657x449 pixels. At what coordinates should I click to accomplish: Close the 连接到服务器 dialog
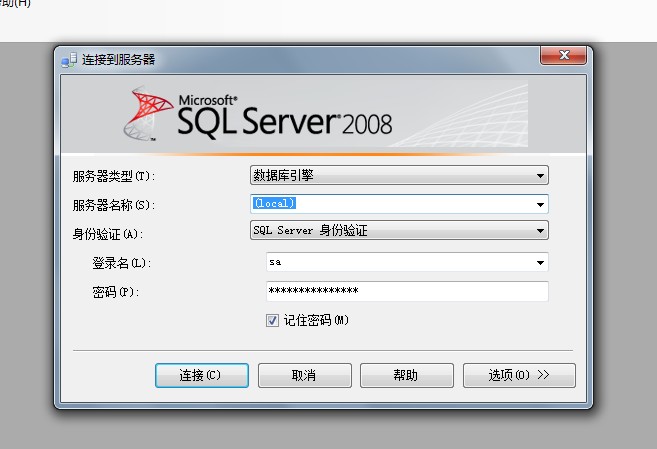[564, 55]
